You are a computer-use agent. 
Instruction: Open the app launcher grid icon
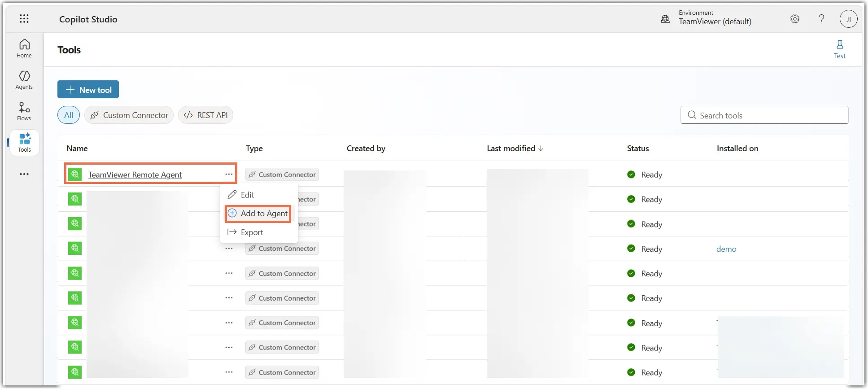tap(24, 18)
